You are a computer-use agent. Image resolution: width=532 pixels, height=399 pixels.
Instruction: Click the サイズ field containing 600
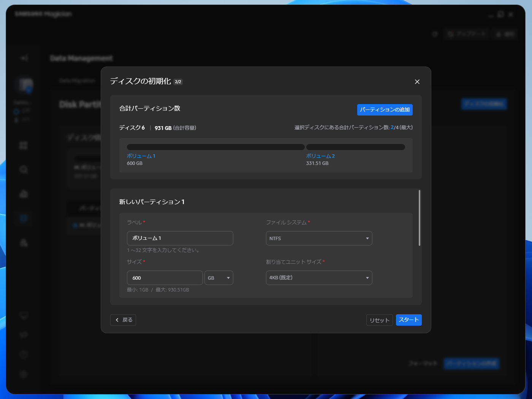(x=165, y=278)
